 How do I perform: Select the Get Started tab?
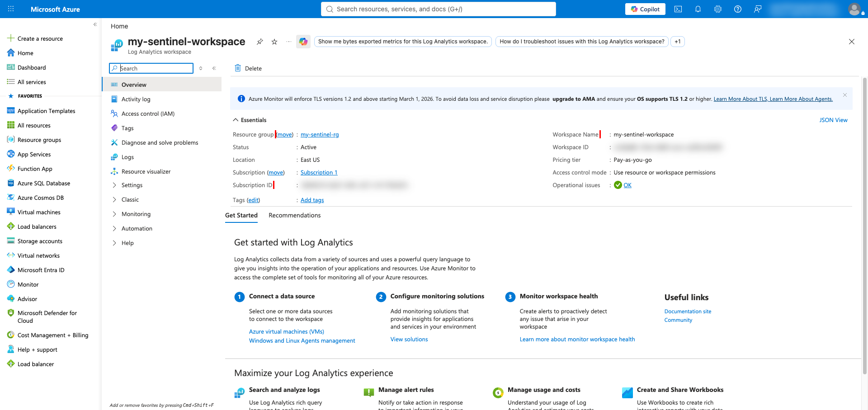point(241,215)
